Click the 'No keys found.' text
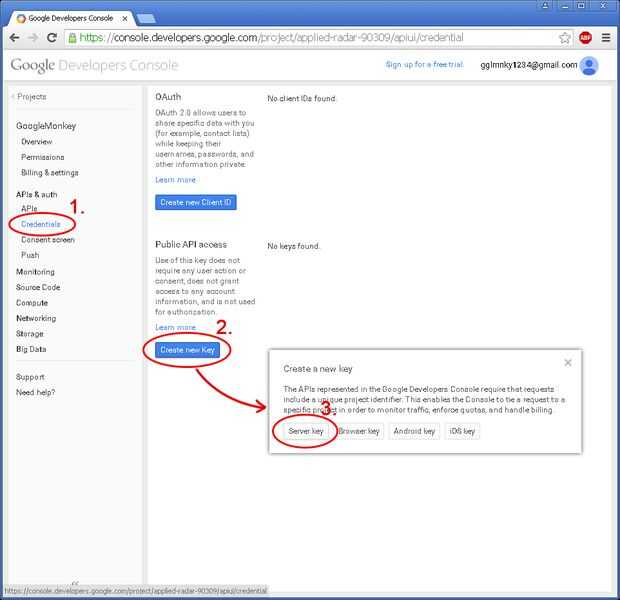 [293, 246]
